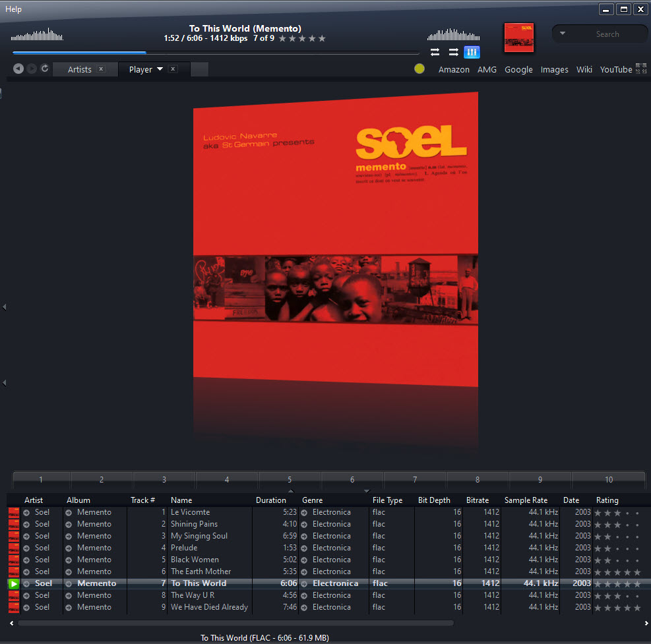Viewport: 651px width, 644px height.
Task: Click the yellow status circle icon
Action: point(419,69)
